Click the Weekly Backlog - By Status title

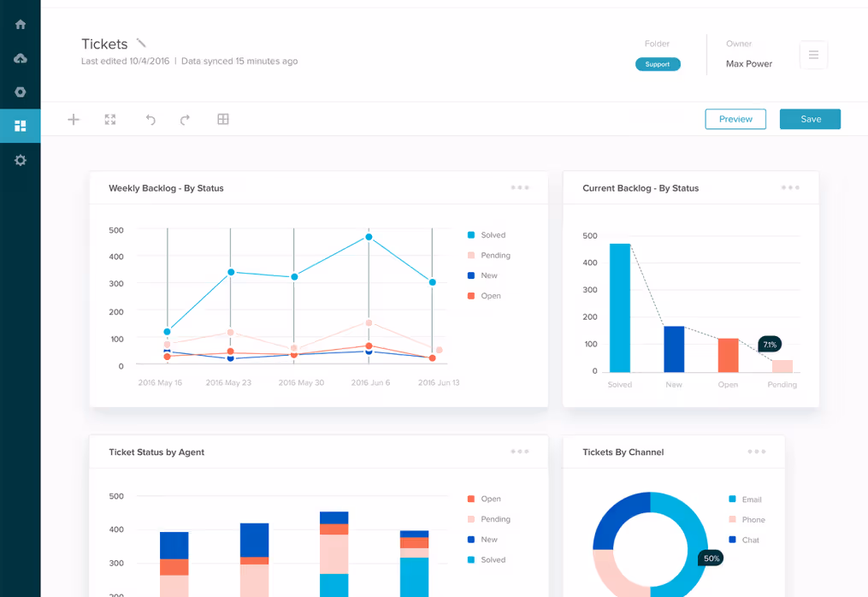[166, 188]
